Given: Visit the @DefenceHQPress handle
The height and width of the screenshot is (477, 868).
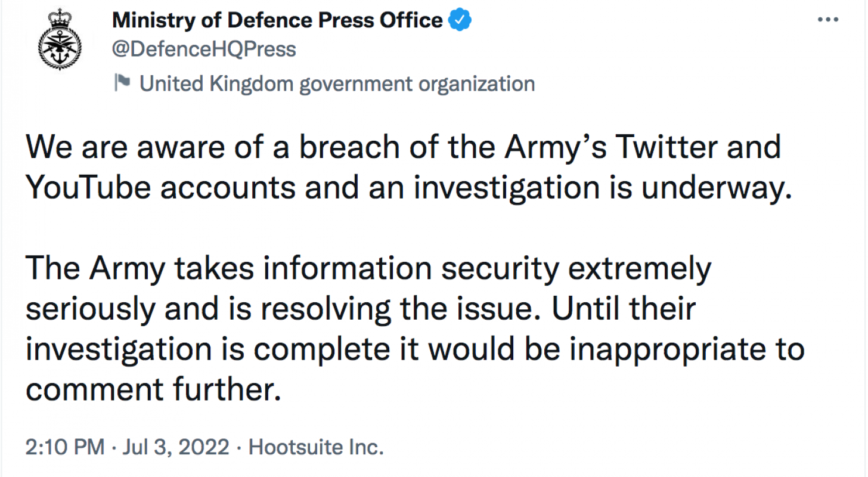Looking at the screenshot, I should coord(204,49).
